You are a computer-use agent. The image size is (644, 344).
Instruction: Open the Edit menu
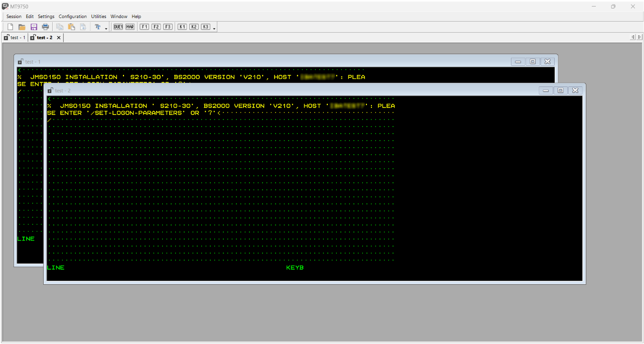(x=30, y=17)
